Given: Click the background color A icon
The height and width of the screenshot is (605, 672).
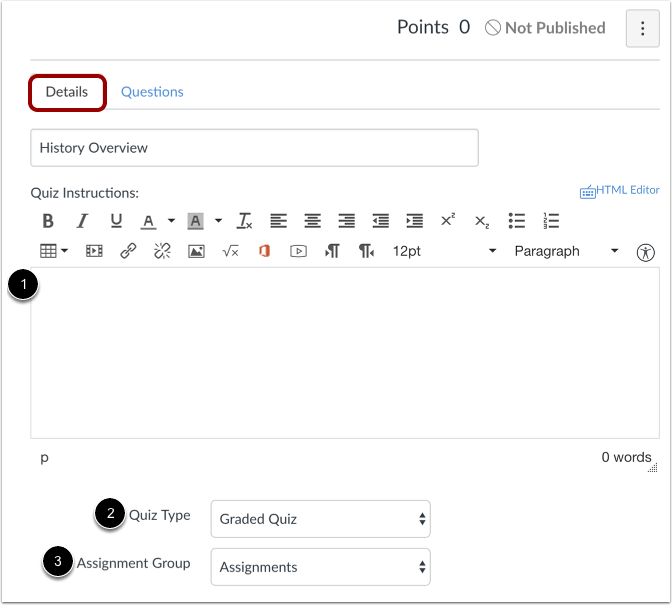Looking at the screenshot, I should (195, 221).
